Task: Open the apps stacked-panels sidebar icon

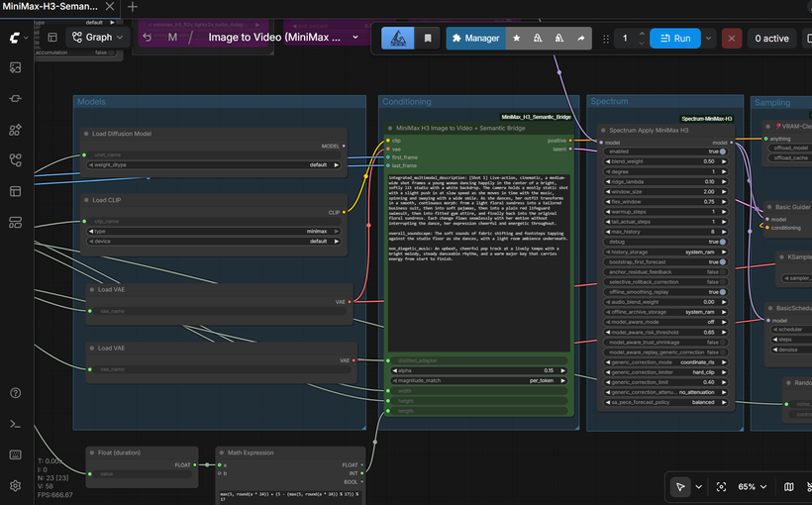Action: pos(15,223)
